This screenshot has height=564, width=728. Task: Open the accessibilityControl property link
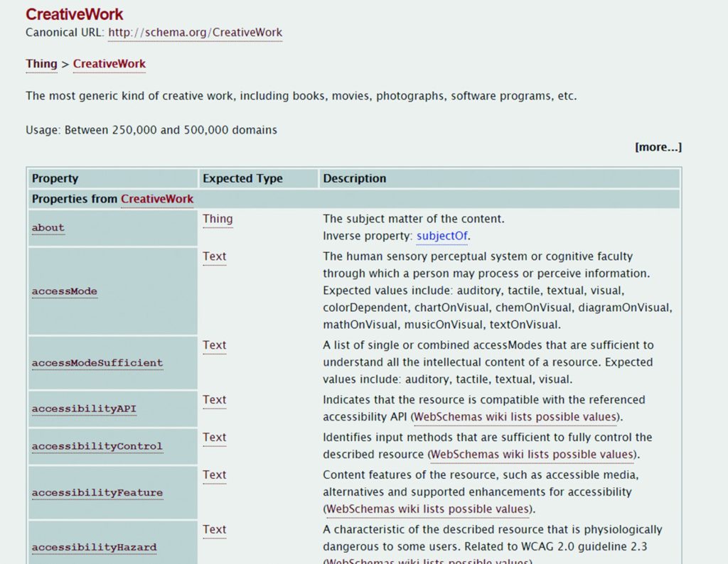click(x=97, y=446)
